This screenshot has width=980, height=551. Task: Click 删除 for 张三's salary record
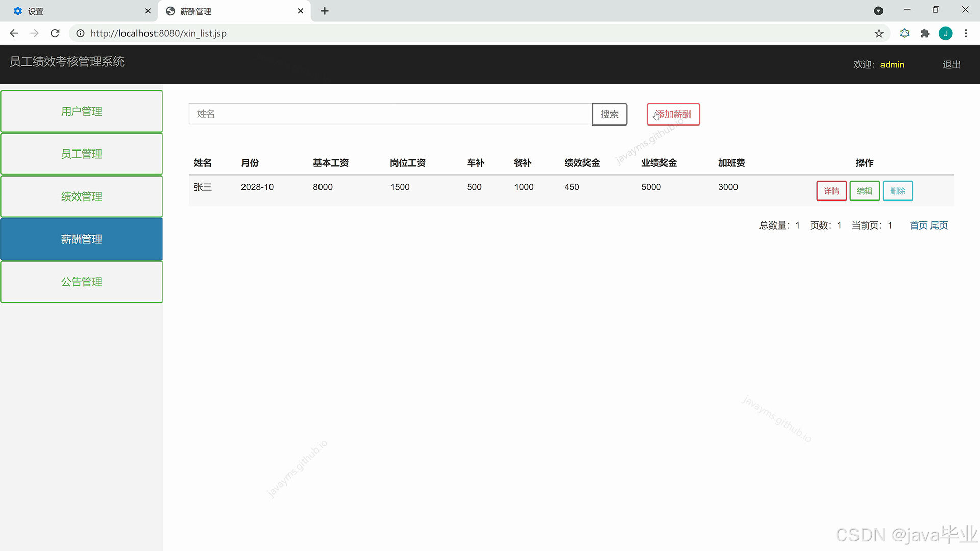click(898, 191)
